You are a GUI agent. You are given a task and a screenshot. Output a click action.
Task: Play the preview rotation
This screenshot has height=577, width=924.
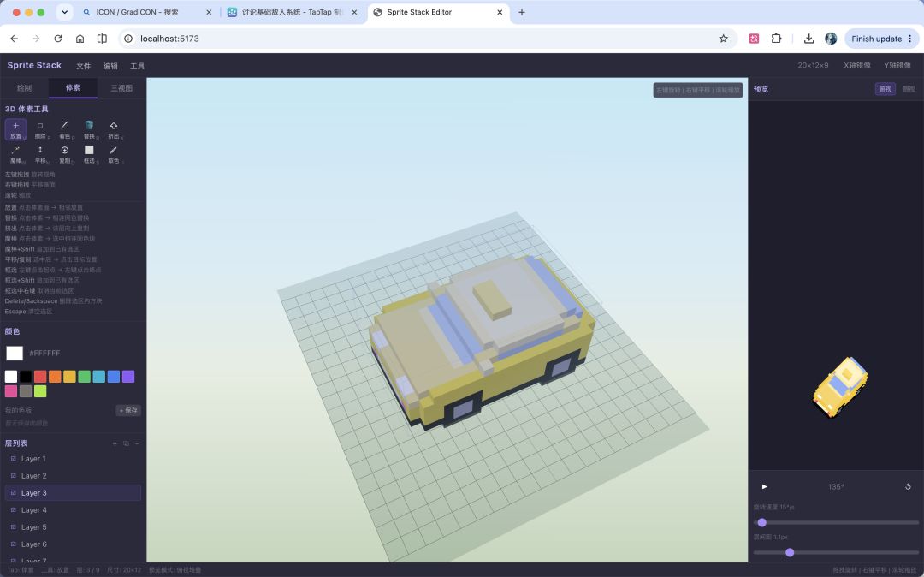(764, 487)
